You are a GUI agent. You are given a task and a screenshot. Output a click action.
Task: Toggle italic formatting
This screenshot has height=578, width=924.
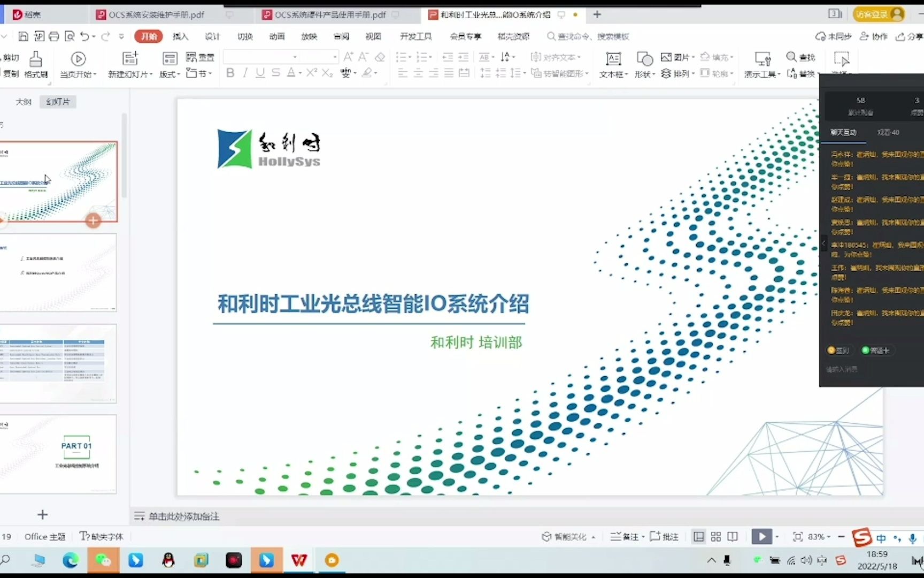pyautogui.click(x=245, y=73)
